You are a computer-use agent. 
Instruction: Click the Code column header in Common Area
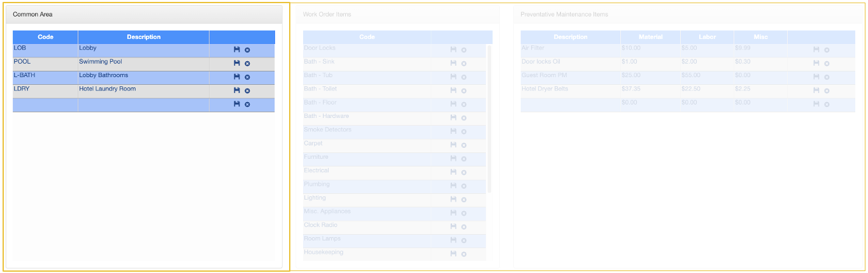click(45, 37)
